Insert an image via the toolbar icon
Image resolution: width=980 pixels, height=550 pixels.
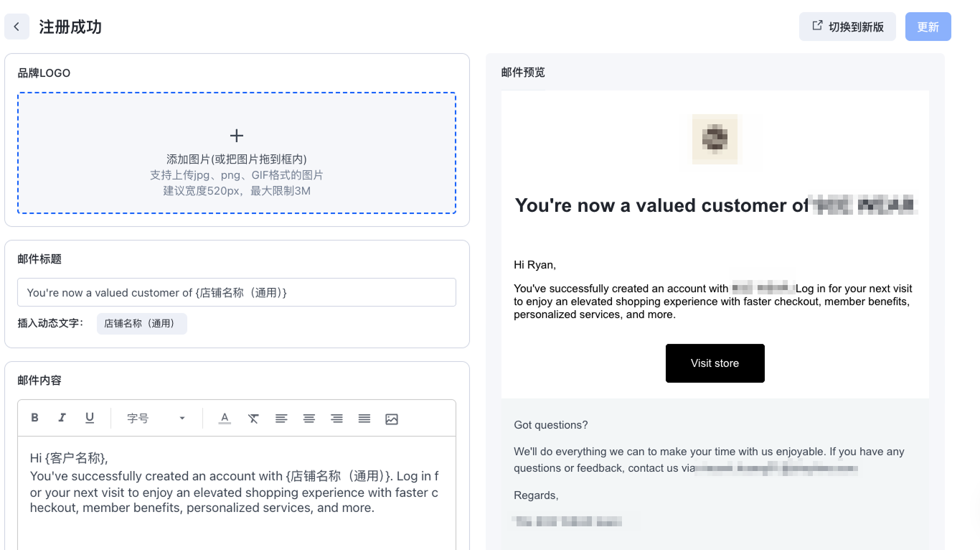[392, 419]
